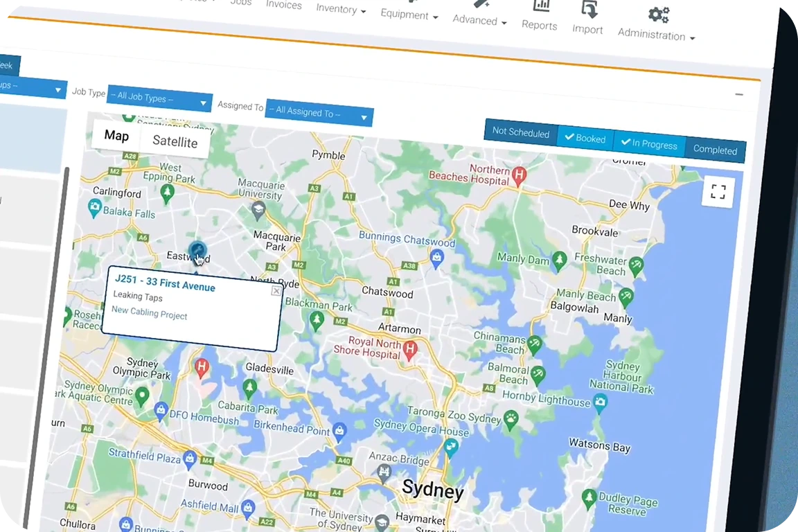Click the Bunnings Chatswood shopping marker
Screen dimensions: 798x532
click(x=436, y=259)
